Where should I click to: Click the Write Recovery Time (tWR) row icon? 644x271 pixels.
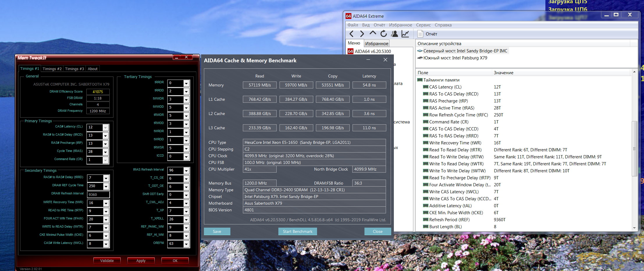point(426,143)
